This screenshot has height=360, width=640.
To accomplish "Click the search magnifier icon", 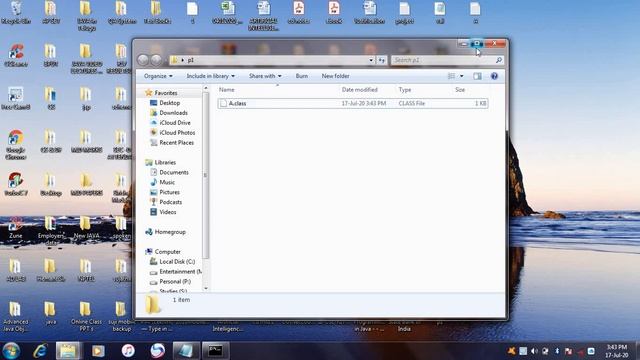I will pyautogui.click(x=498, y=60).
